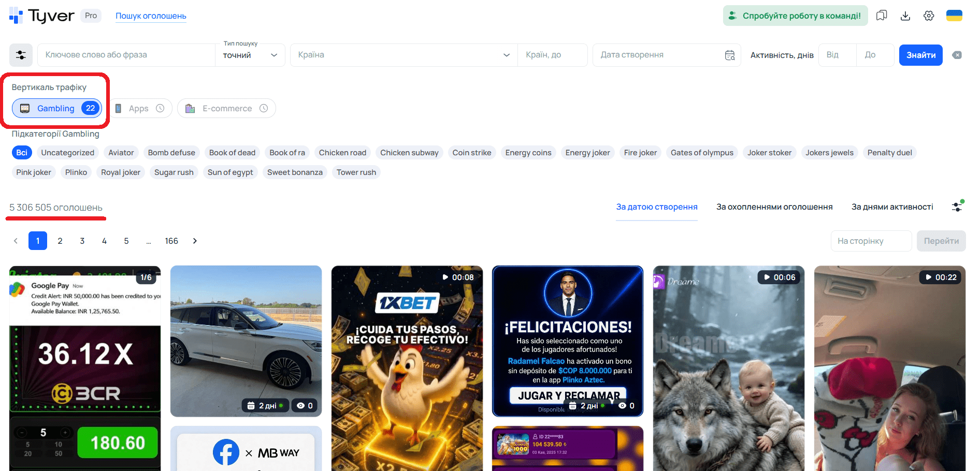Image resolution: width=980 pixels, height=471 pixels.
Task: Open the calendar icon in date field
Action: coord(730,55)
